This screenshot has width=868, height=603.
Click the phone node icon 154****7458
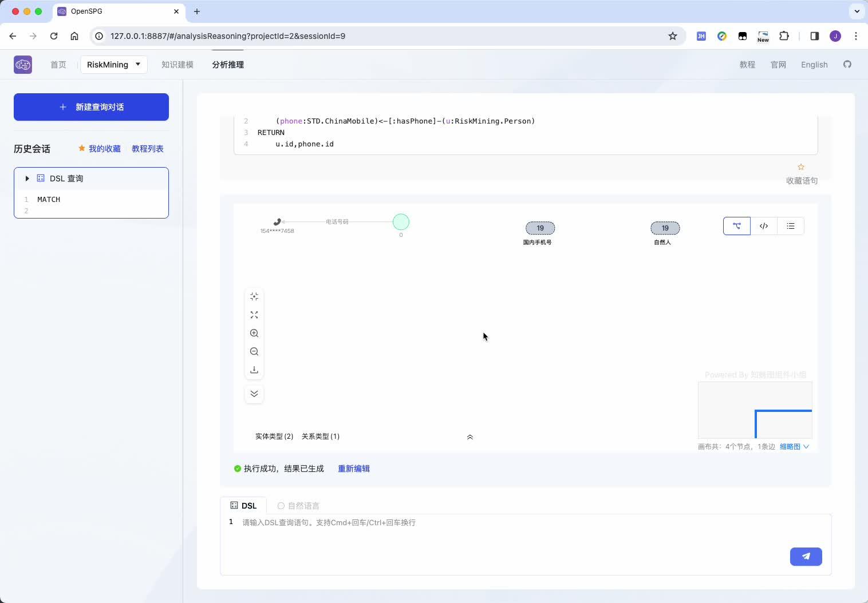coord(277,222)
